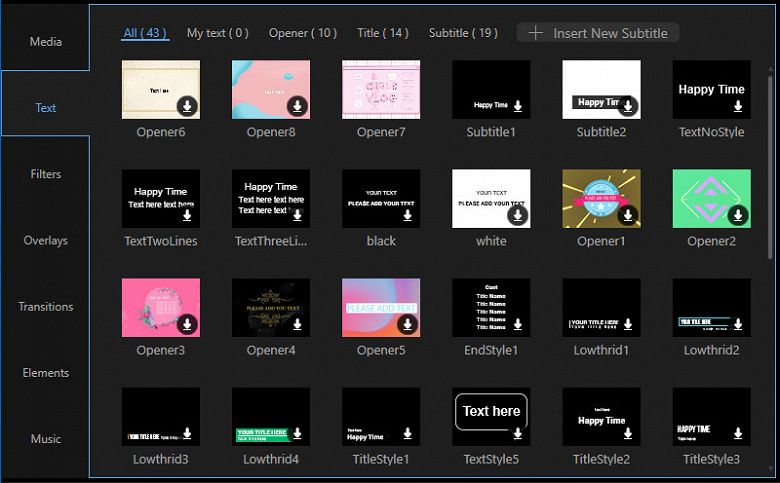Viewport: 780px width, 483px height.
Task: Download the Opener6 text template
Action: coord(187,106)
